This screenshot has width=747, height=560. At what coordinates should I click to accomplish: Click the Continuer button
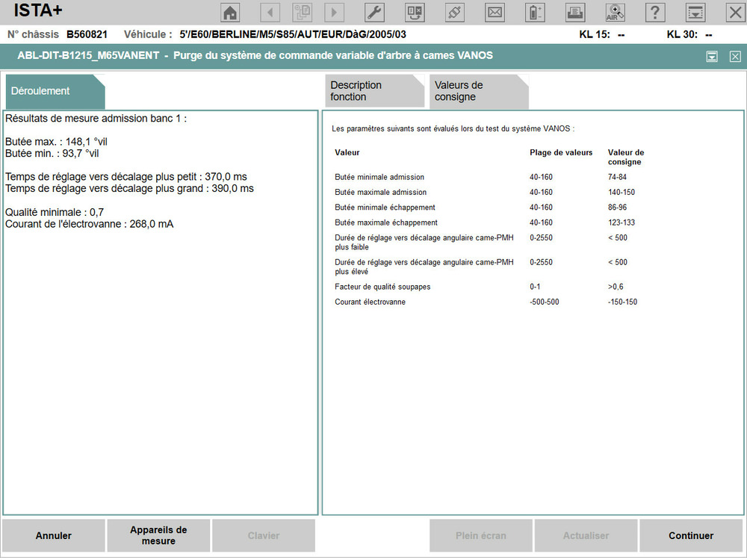pyautogui.click(x=691, y=535)
